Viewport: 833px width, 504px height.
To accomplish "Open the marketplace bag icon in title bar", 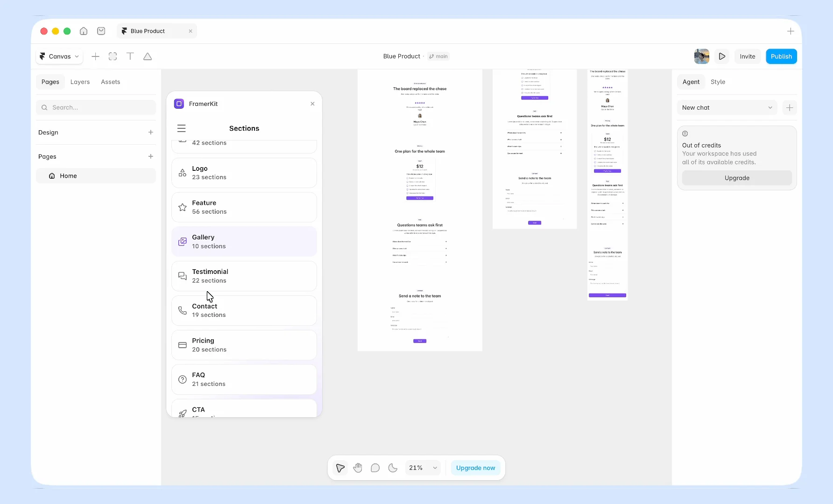I will pyautogui.click(x=101, y=31).
